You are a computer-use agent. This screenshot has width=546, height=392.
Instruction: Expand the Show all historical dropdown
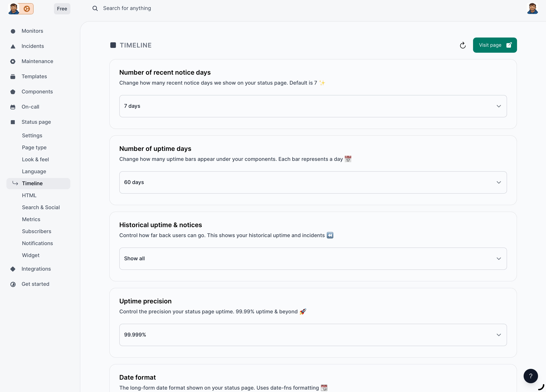[x=313, y=258]
